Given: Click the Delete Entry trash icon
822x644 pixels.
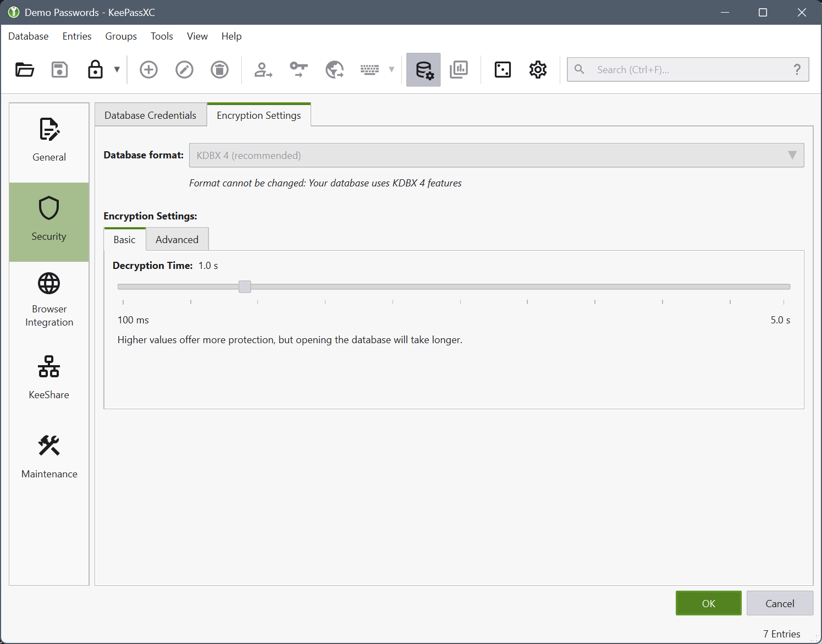Looking at the screenshot, I should pos(219,70).
